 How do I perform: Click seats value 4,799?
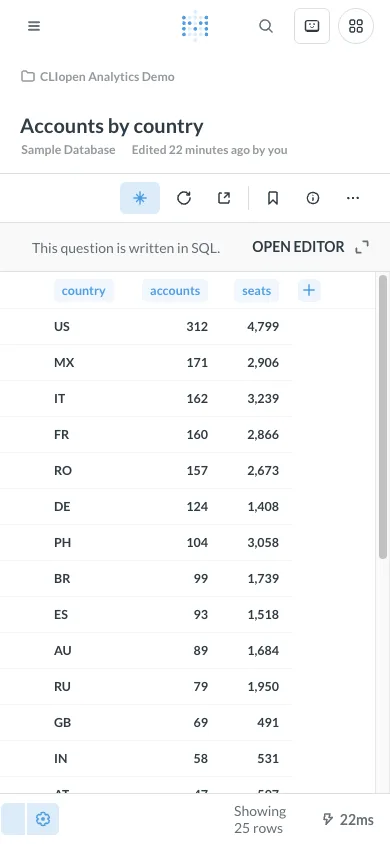pyautogui.click(x=263, y=326)
